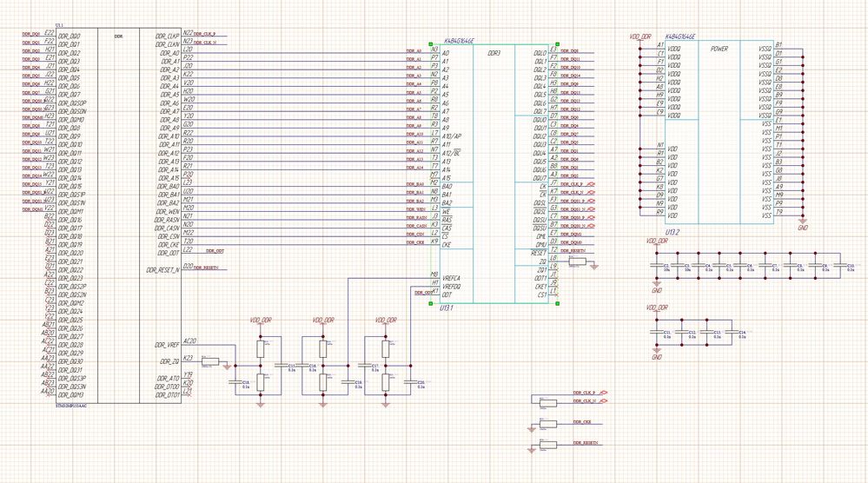Click the DDR_CLKP pin N22 on U1
The image size is (868, 483).
189,33
